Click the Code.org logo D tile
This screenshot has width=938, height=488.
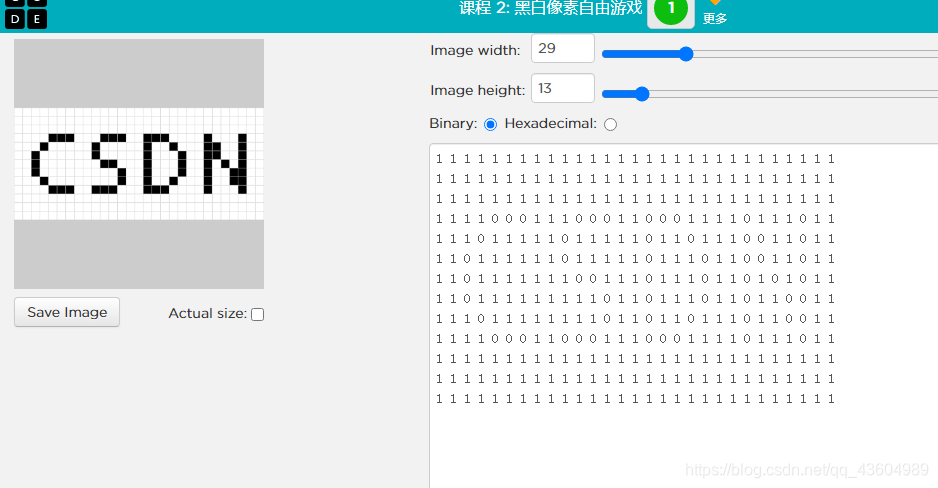click(x=15, y=19)
